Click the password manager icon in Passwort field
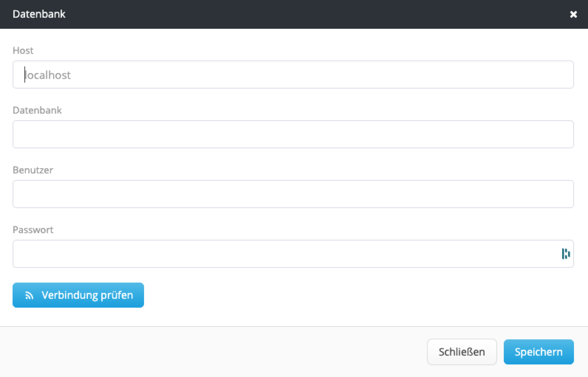Screen dimensions: 588x377 click(566, 254)
